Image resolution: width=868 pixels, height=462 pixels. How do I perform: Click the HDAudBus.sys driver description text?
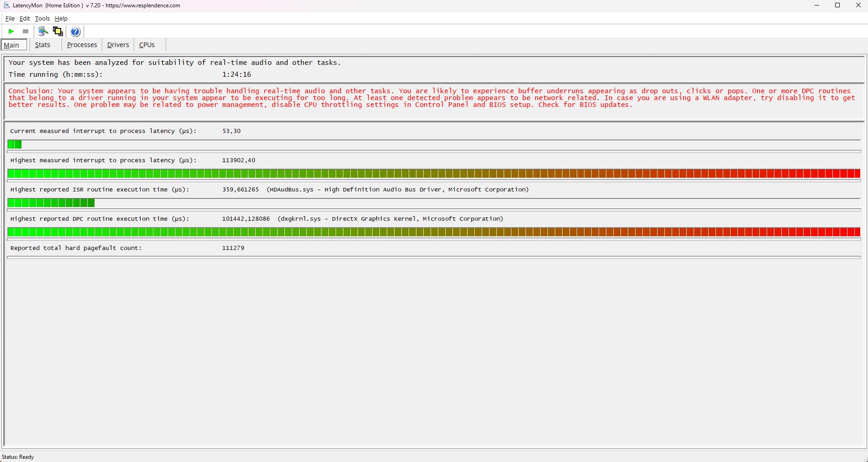(398, 190)
